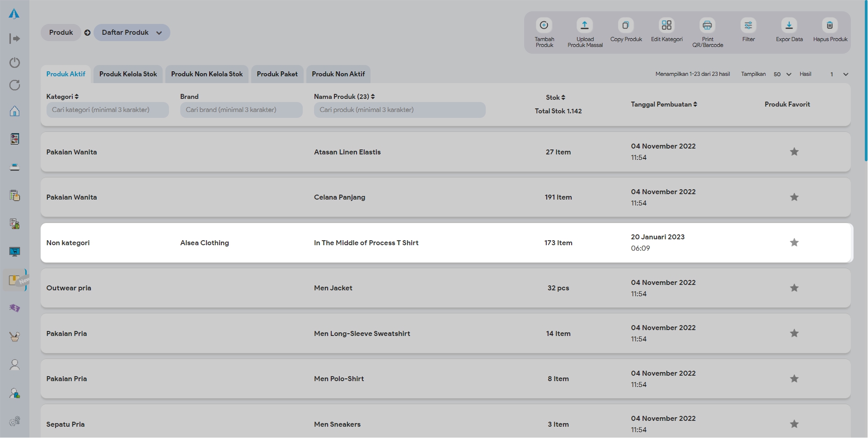
Task: Click the Copy Produk icon
Action: (625, 25)
